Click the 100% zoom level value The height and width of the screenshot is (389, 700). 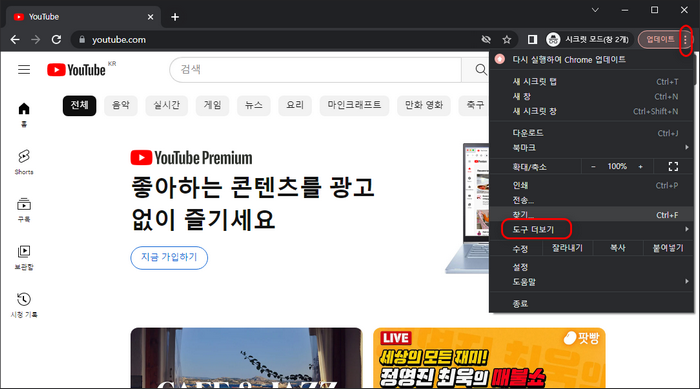[x=617, y=167]
